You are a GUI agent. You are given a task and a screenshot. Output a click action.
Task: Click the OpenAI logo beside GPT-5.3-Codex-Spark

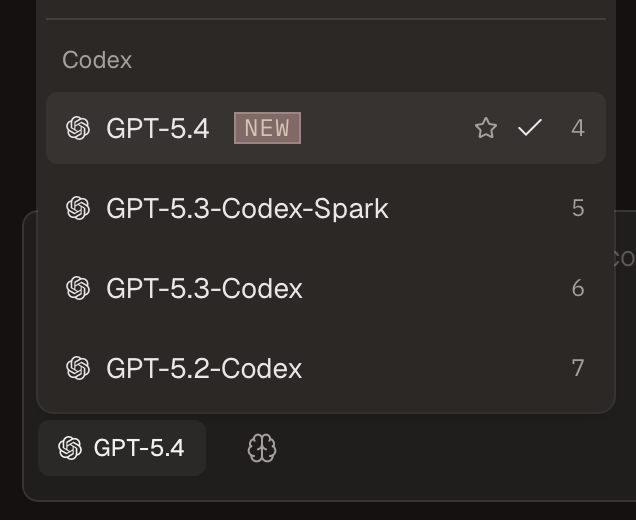pos(78,208)
